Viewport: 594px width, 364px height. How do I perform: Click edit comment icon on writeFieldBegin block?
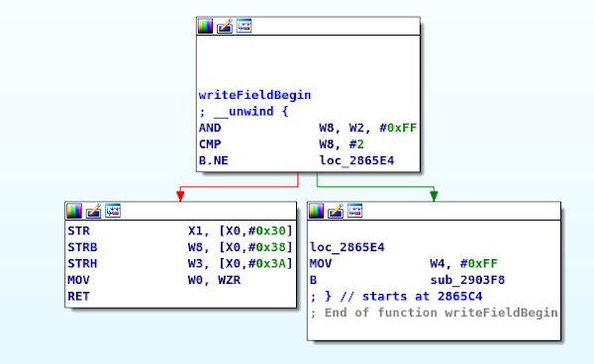225,26
